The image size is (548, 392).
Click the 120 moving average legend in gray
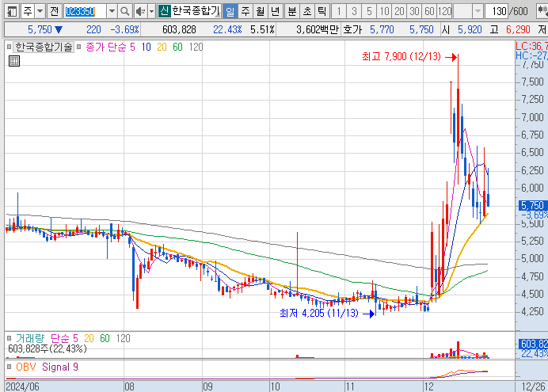coord(196,47)
